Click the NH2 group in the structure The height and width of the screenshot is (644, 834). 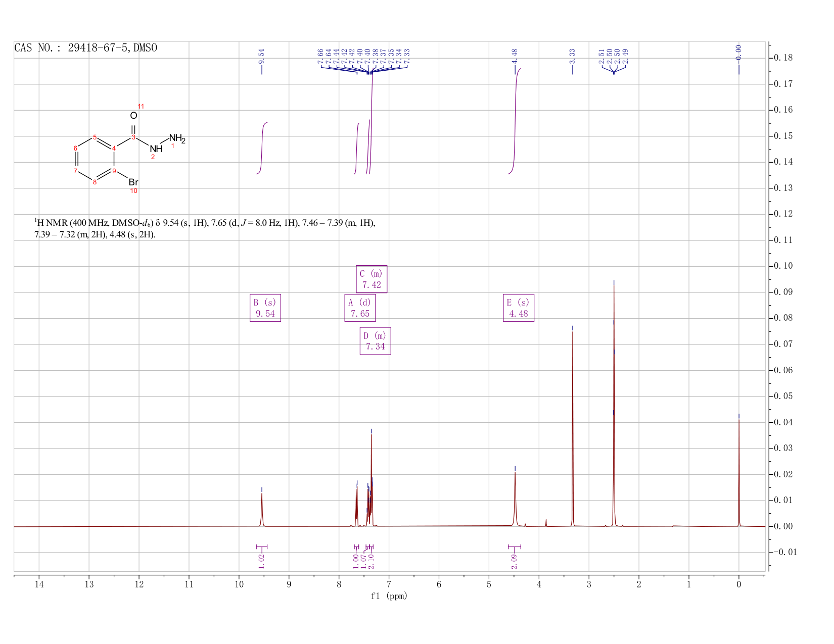[177, 138]
